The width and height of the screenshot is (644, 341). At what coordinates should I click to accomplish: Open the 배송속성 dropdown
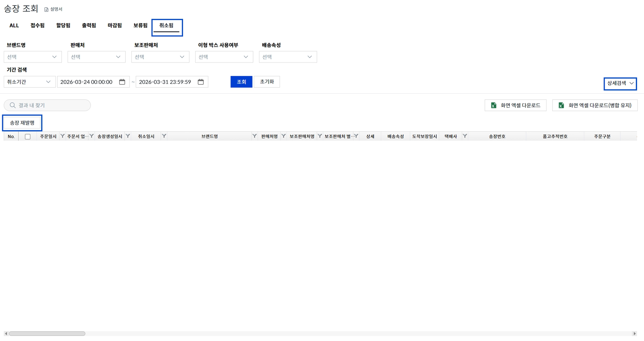click(x=288, y=57)
